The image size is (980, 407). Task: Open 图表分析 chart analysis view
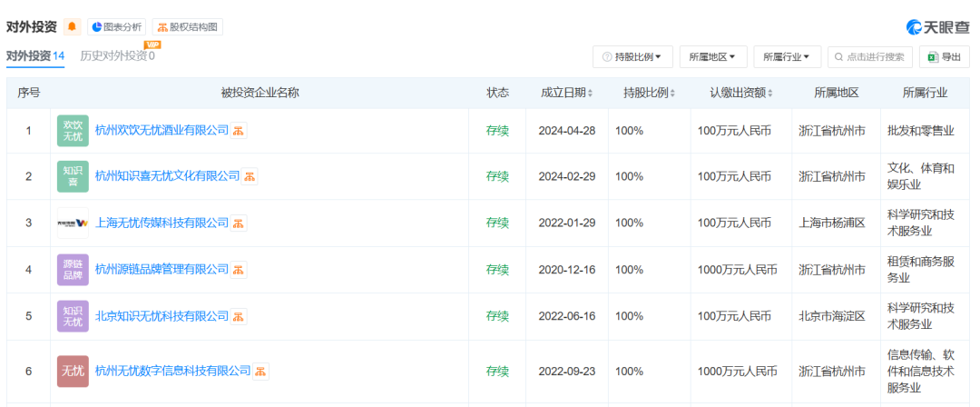pos(115,27)
